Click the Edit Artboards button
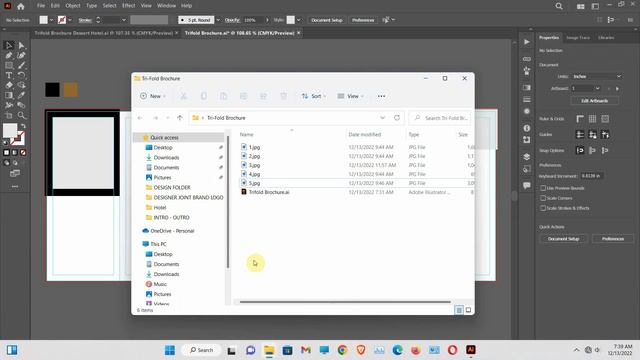The image size is (640, 360). coord(595,100)
